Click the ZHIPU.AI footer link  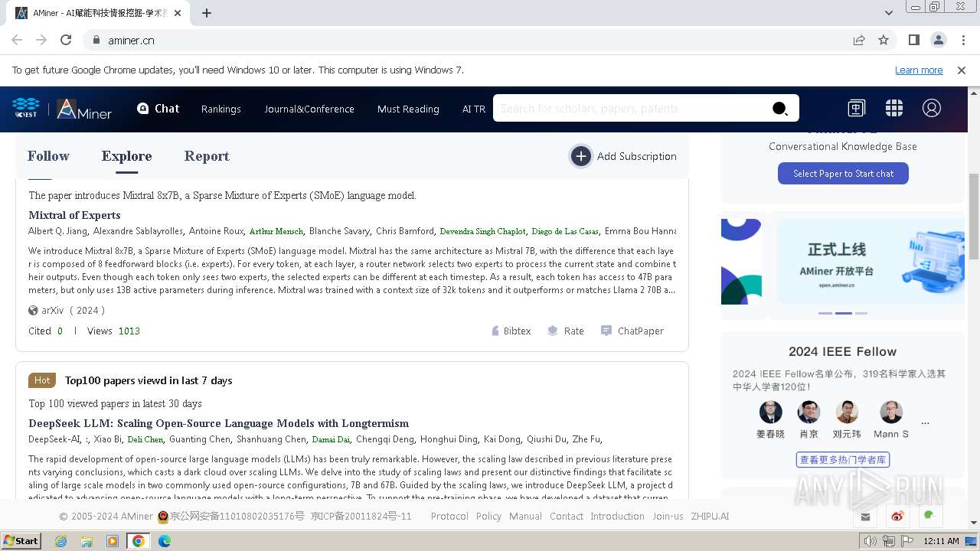pyautogui.click(x=710, y=517)
